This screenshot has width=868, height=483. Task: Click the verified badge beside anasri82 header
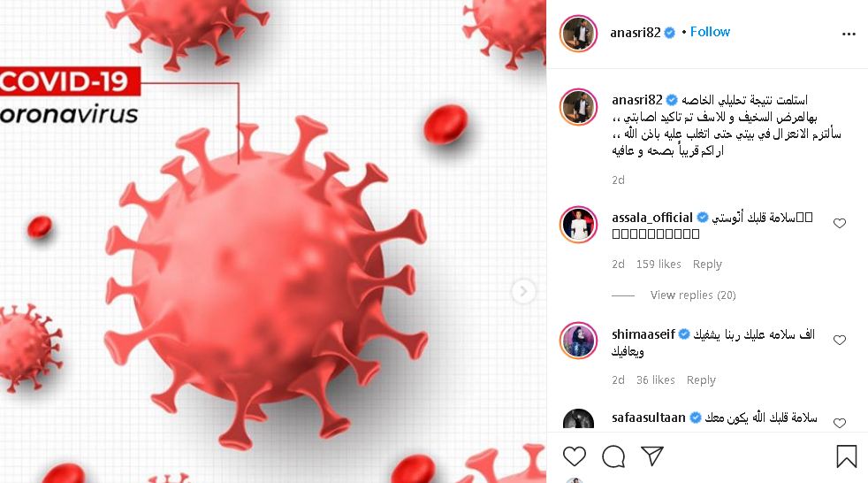[x=669, y=33]
